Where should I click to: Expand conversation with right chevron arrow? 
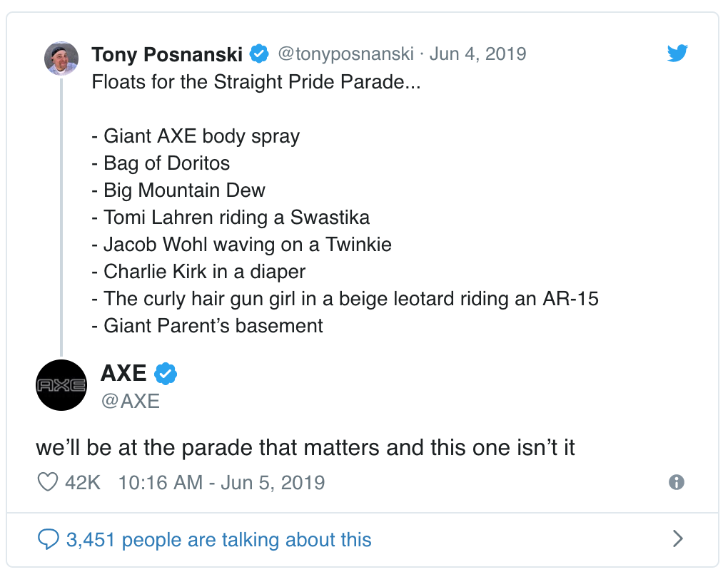[x=678, y=538]
